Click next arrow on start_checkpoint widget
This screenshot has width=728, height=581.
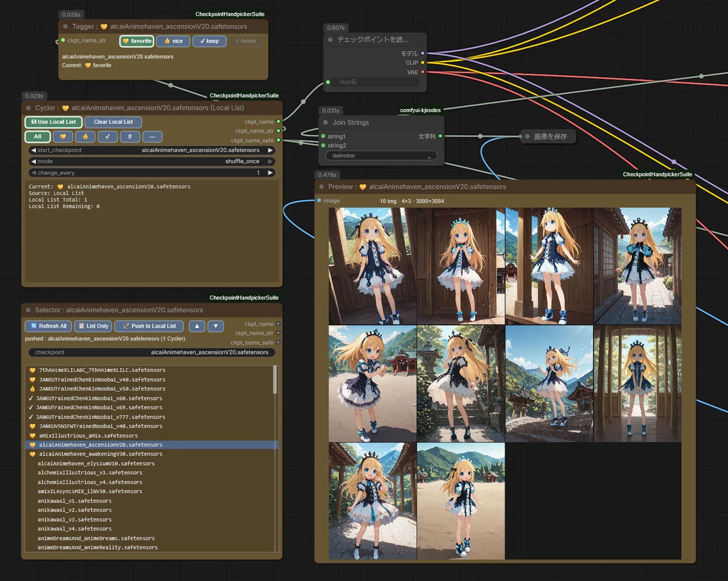click(271, 150)
